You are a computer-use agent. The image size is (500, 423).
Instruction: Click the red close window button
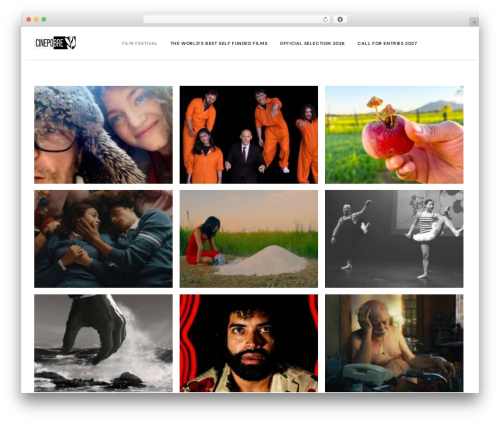[x=29, y=19]
